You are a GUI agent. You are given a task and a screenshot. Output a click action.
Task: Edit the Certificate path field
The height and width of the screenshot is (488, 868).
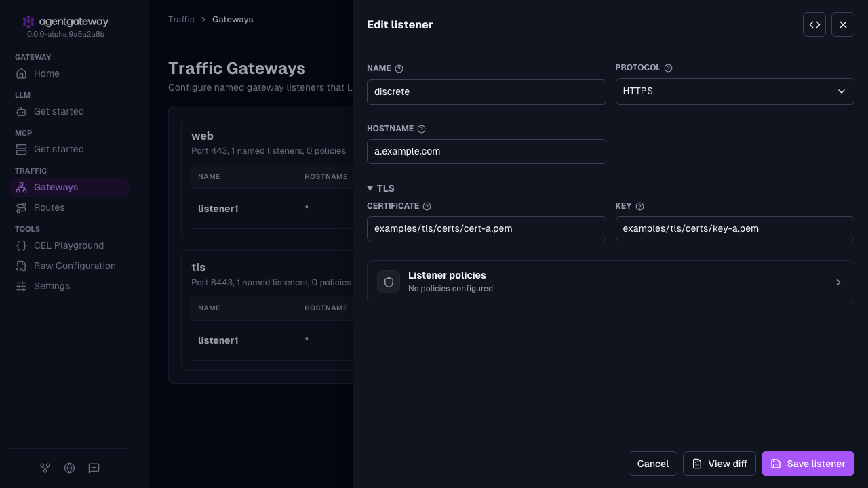click(x=486, y=228)
